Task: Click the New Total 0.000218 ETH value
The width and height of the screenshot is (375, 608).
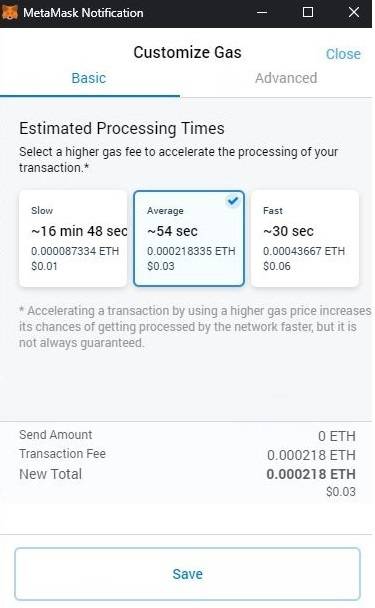Action: (311, 474)
